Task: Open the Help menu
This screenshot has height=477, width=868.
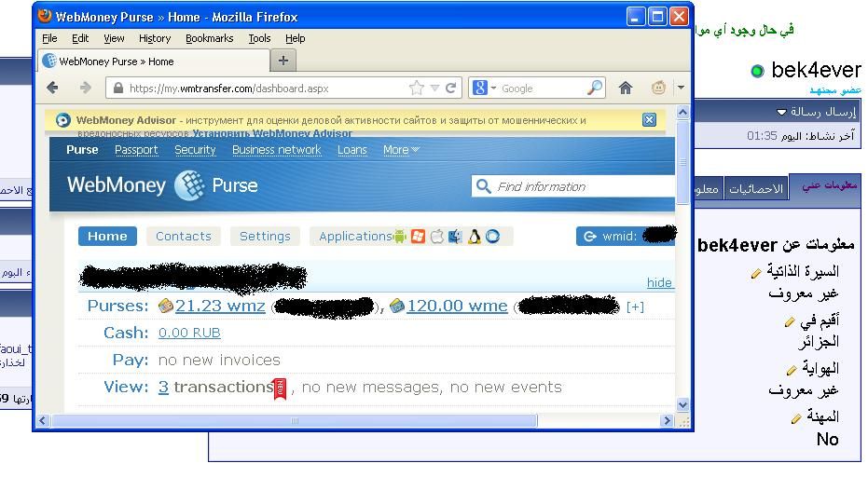Action: tap(295, 38)
